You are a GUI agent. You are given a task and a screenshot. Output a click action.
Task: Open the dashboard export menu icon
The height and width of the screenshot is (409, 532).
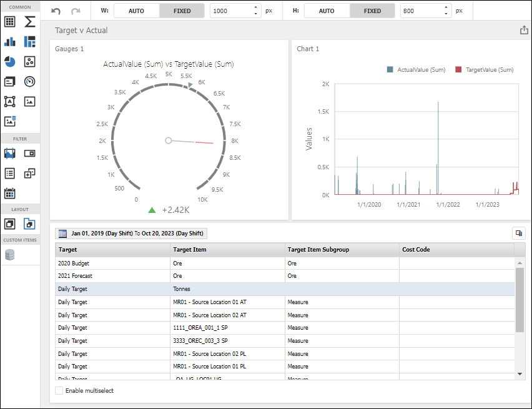[525, 30]
